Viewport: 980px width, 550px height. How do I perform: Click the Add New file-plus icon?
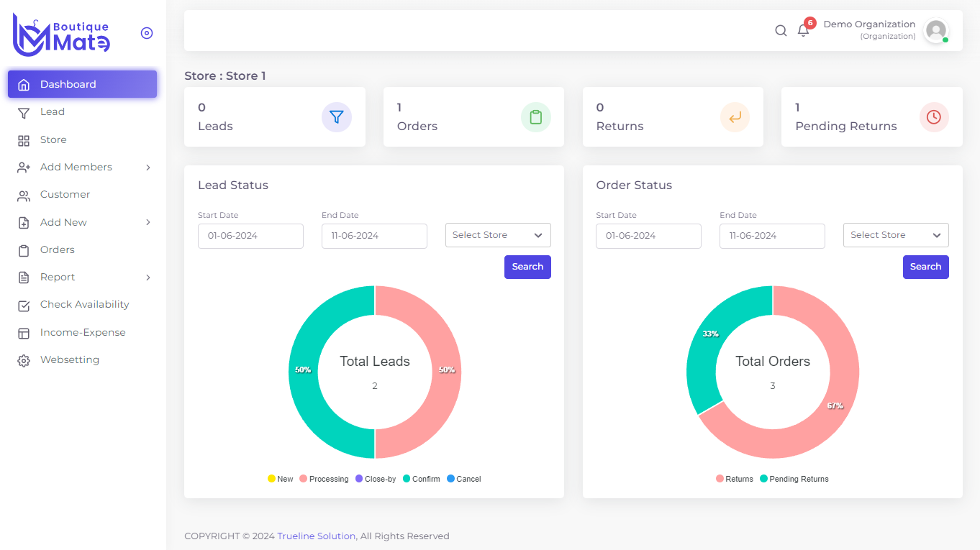click(24, 223)
